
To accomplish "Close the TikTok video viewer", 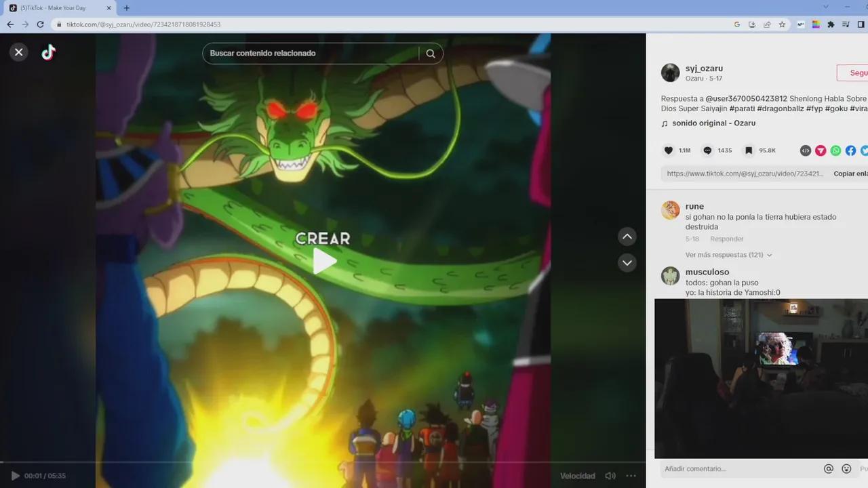I will (19, 52).
